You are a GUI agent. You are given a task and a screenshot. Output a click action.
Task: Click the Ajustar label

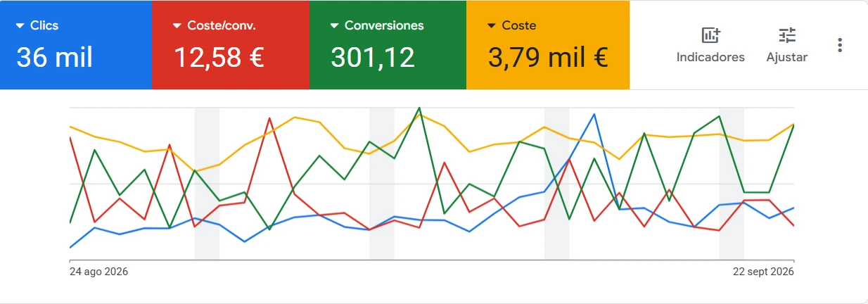coord(787,58)
